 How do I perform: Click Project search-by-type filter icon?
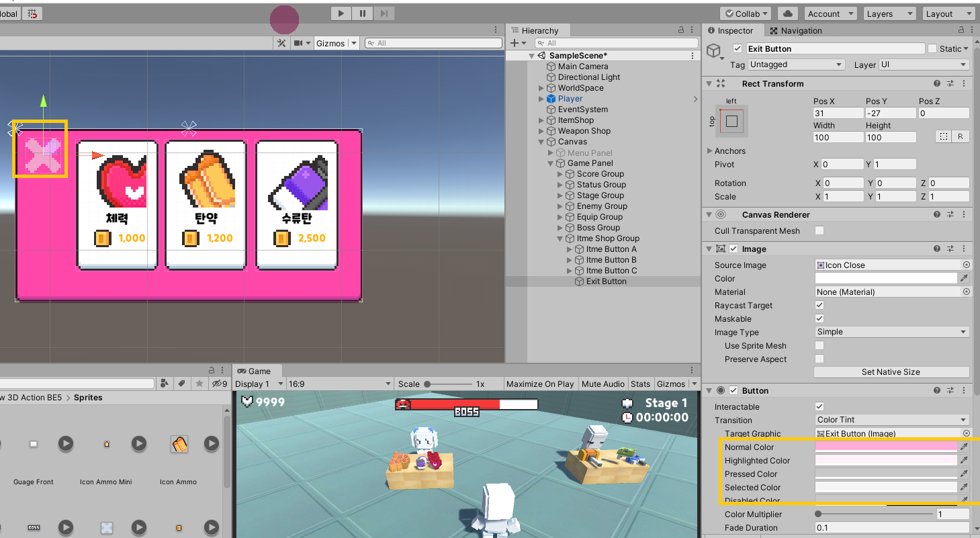(165, 384)
